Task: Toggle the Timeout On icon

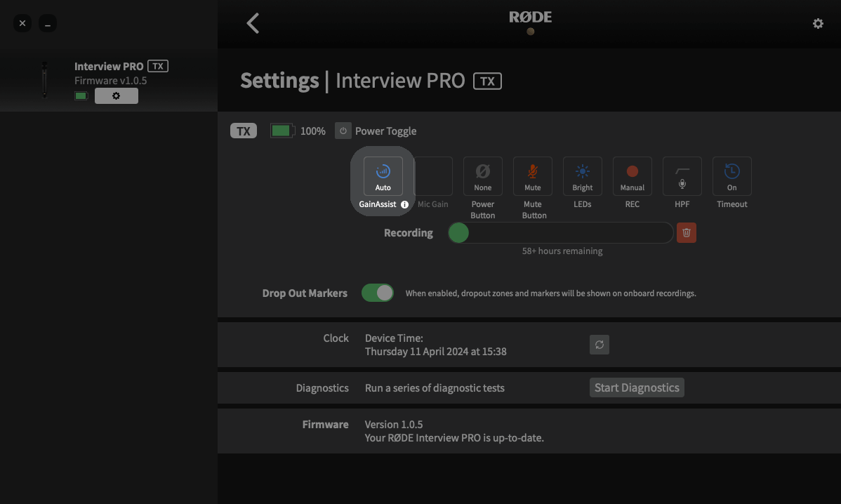Action: (732, 176)
